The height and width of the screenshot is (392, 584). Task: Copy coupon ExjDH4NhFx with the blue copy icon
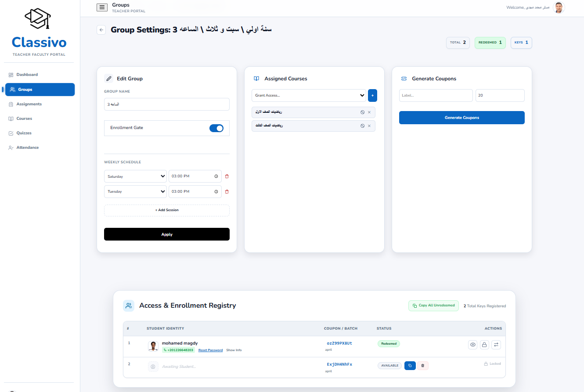(410, 365)
